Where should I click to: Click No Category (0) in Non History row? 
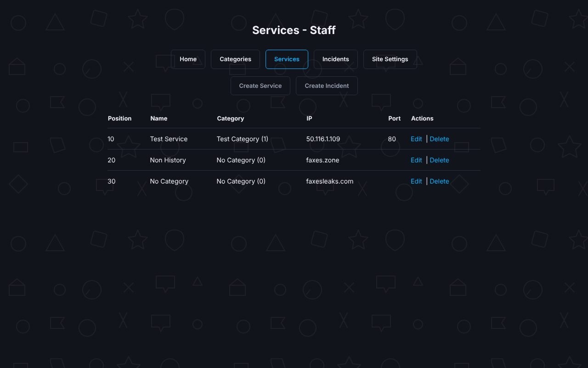coord(241,160)
